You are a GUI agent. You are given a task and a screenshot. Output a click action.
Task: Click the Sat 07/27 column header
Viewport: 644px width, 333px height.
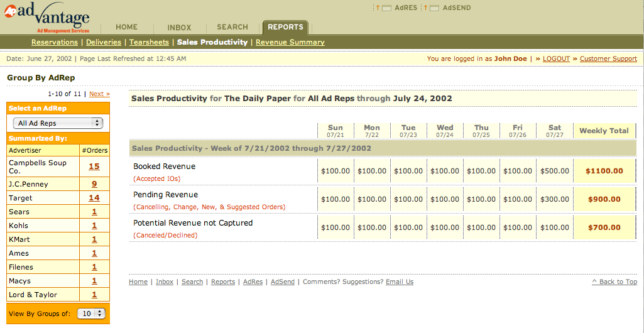click(x=554, y=131)
